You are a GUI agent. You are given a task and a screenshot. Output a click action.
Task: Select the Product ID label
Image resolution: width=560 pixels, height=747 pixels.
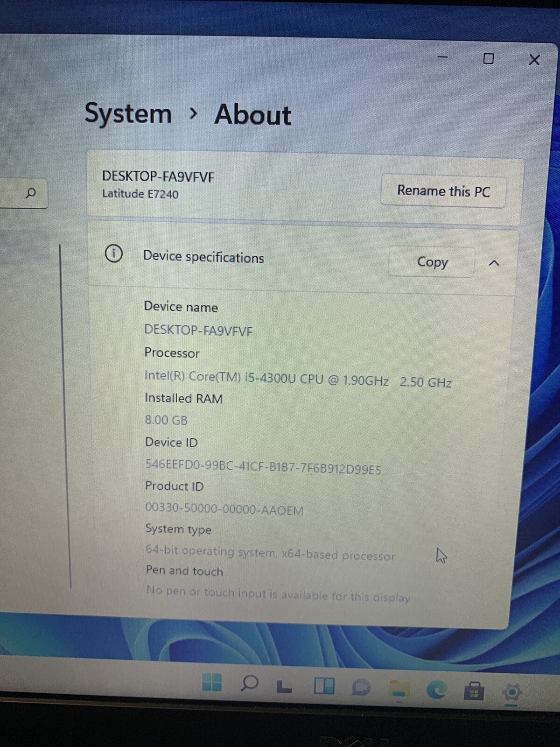click(175, 486)
